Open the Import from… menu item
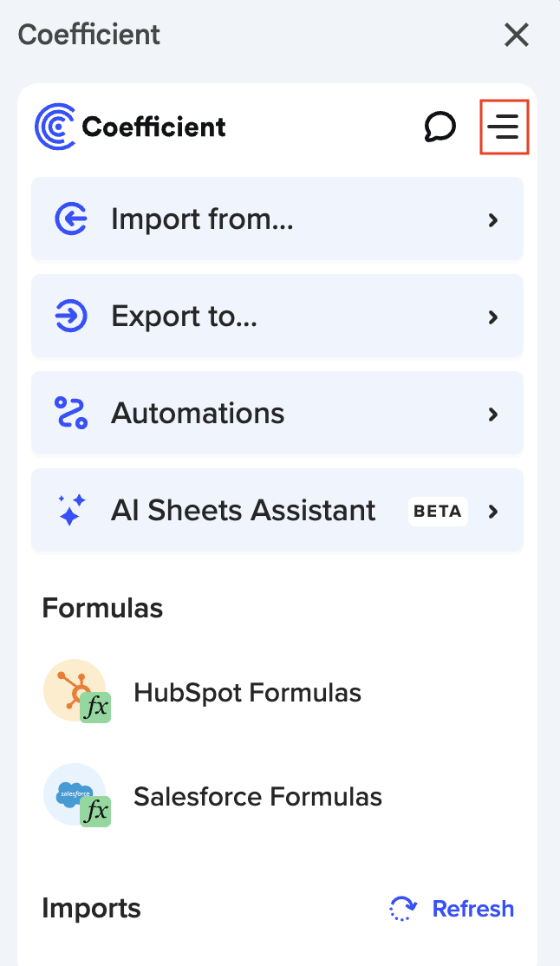Viewport: 560px width, 966px height. point(203,219)
